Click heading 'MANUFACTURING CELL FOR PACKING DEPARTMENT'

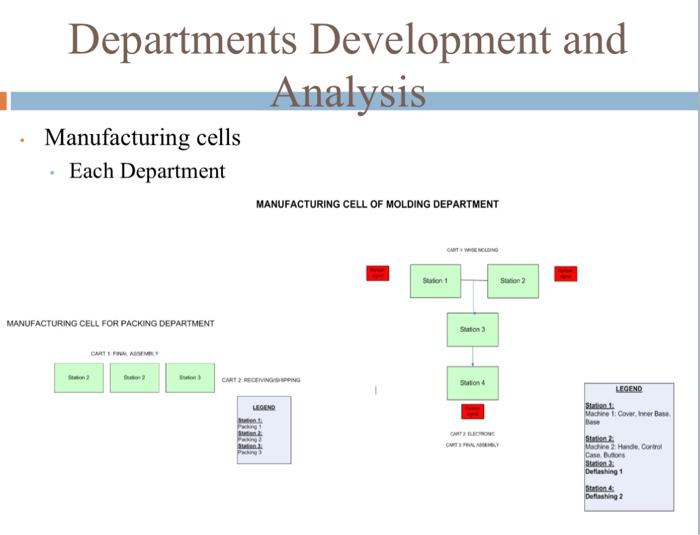point(110,323)
